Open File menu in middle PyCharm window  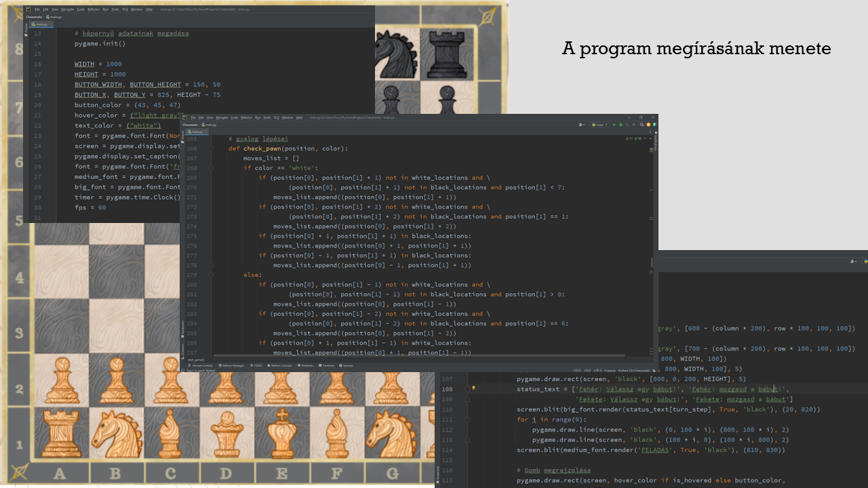[x=193, y=118]
